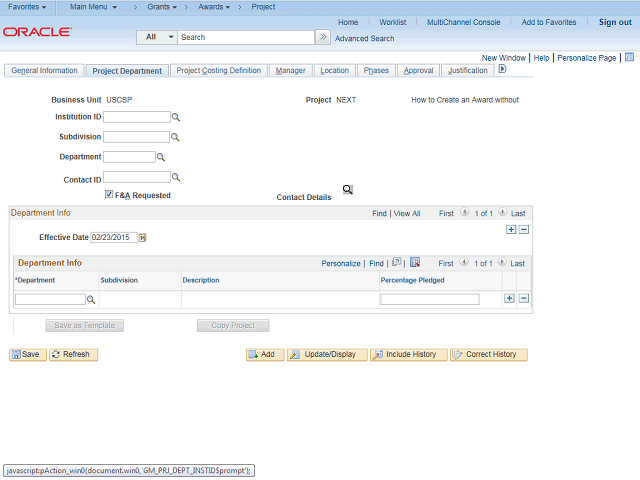The image size is (640, 480).
Task: Open the Help link
Action: tap(541, 58)
